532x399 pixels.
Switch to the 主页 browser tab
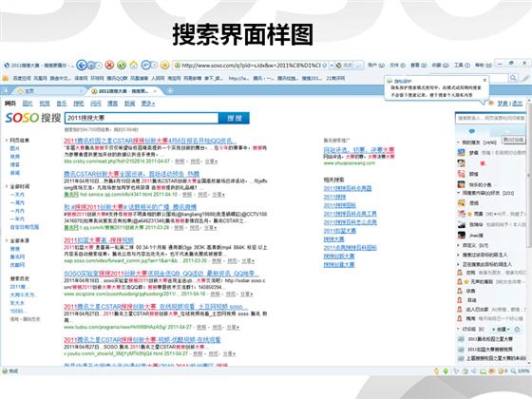click(x=48, y=91)
